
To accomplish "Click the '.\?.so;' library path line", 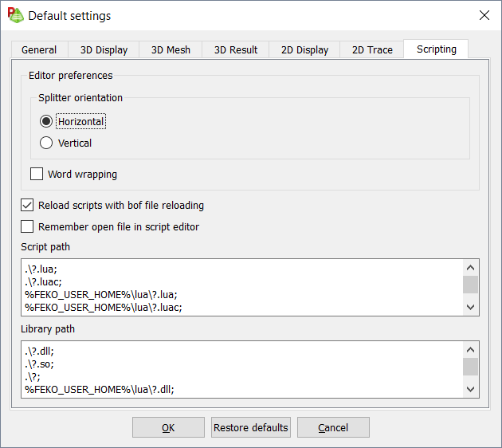I will [x=39, y=364].
